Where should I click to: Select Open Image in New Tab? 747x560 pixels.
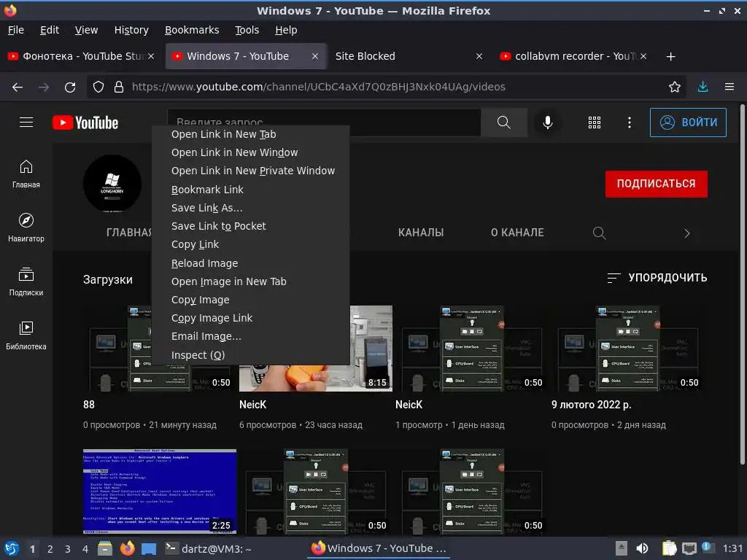click(x=251, y=281)
